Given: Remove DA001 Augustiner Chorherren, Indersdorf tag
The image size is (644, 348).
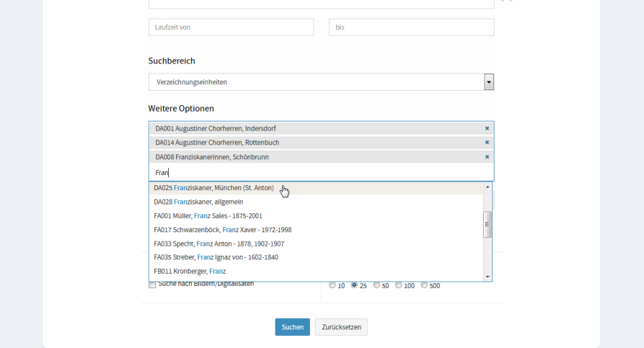Looking at the screenshot, I should click(x=487, y=129).
